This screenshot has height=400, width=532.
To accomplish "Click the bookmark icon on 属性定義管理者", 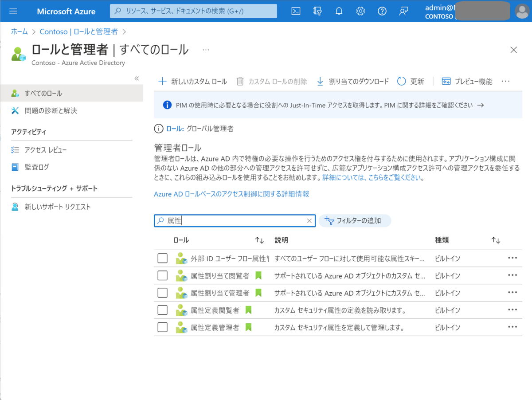I will (248, 327).
